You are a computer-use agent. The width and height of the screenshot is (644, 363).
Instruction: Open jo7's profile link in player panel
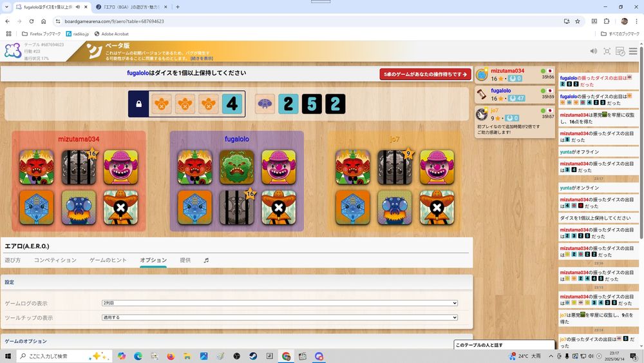pyautogui.click(x=494, y=110)
